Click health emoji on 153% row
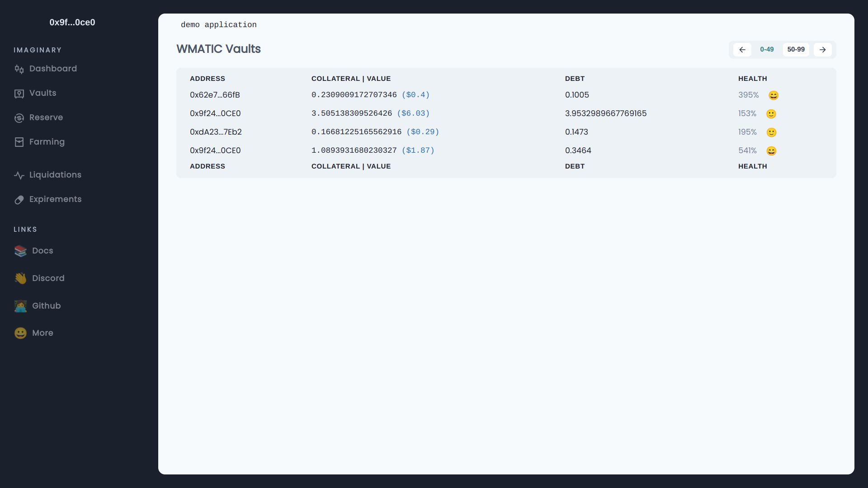The width and height of the screenshot is (868, 488). coord(771,114)
